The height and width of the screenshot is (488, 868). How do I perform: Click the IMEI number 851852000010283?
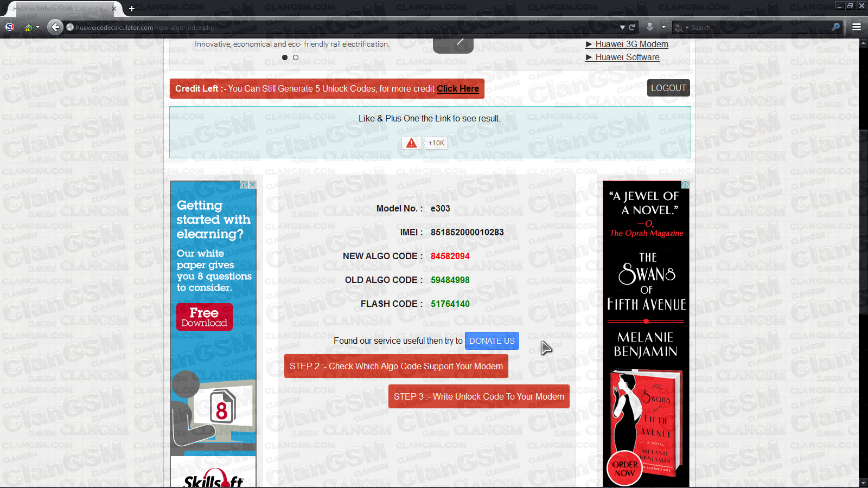(467, 233)
